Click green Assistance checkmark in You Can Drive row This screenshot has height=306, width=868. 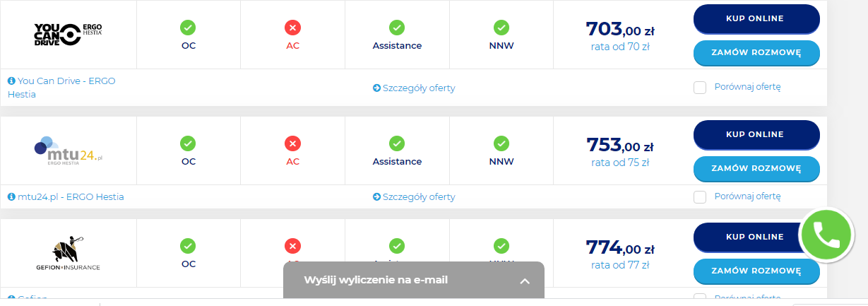[397, 28]
